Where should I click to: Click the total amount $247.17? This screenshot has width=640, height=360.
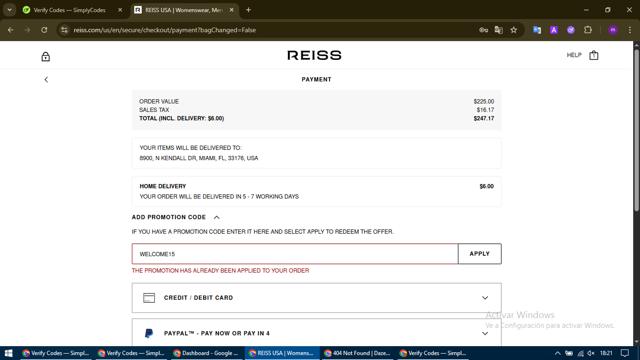click(484, 118)
